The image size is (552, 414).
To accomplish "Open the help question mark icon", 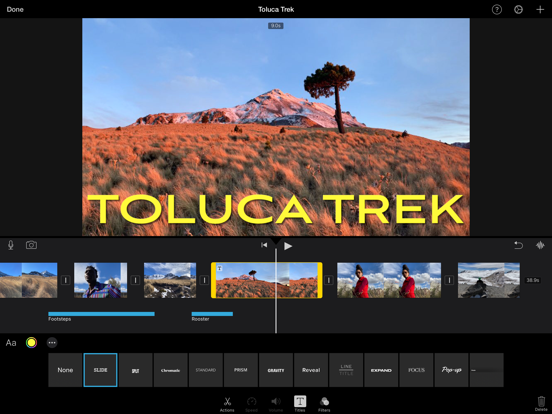I will 496,10.
